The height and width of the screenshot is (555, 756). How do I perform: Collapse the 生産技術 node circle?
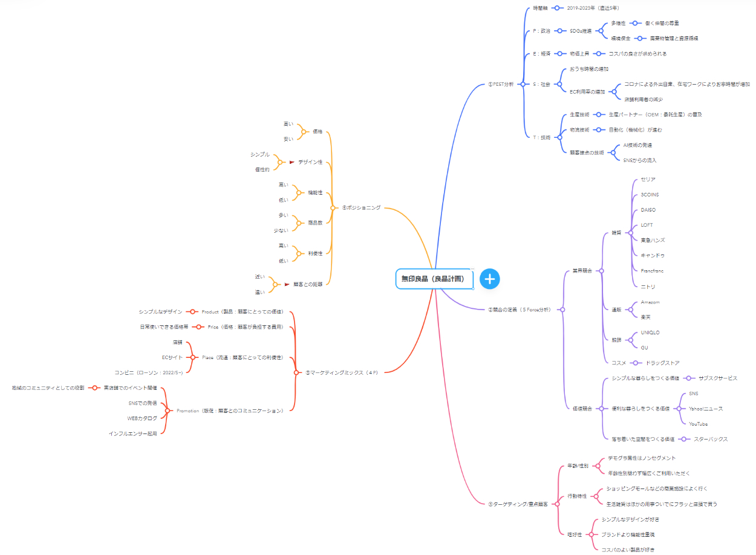pyautogui.click(x=599, y=114)
